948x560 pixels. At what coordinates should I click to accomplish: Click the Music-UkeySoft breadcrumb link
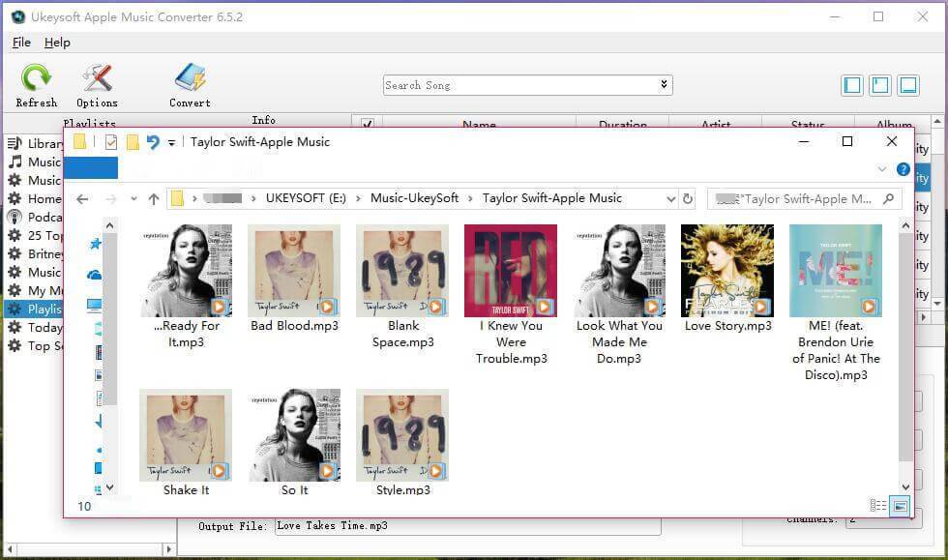pyautogui.click(x=414, y=198)
